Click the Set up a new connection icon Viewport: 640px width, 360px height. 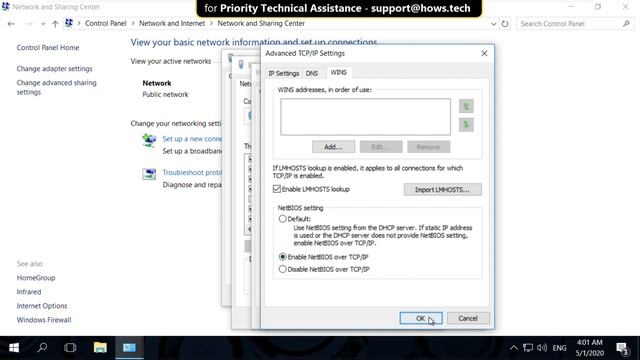(x=149, y=140)
